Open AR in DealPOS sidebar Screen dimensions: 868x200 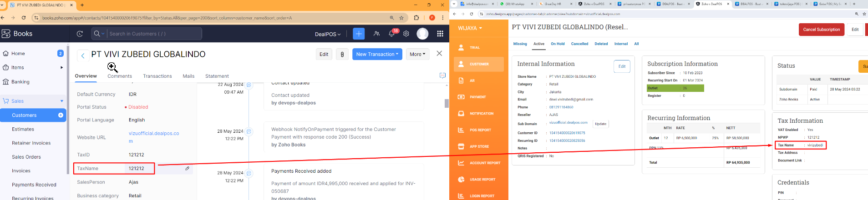click(x=472, y=80)
